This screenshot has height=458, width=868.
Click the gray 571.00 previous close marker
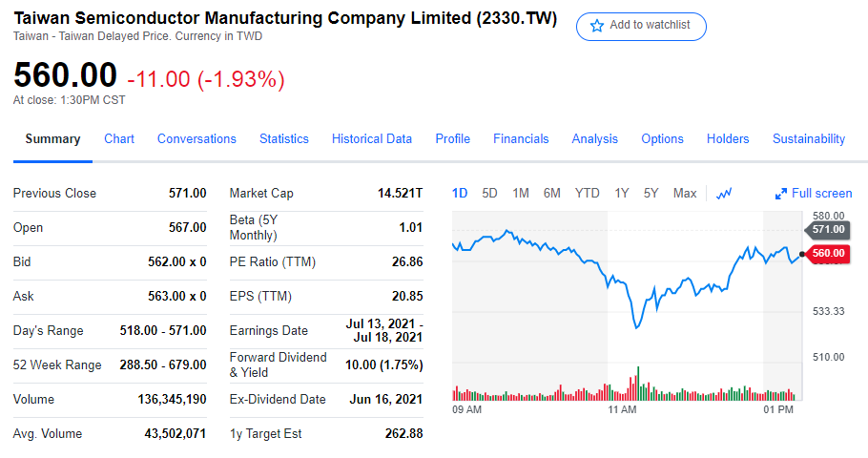[x=828, y=229]
